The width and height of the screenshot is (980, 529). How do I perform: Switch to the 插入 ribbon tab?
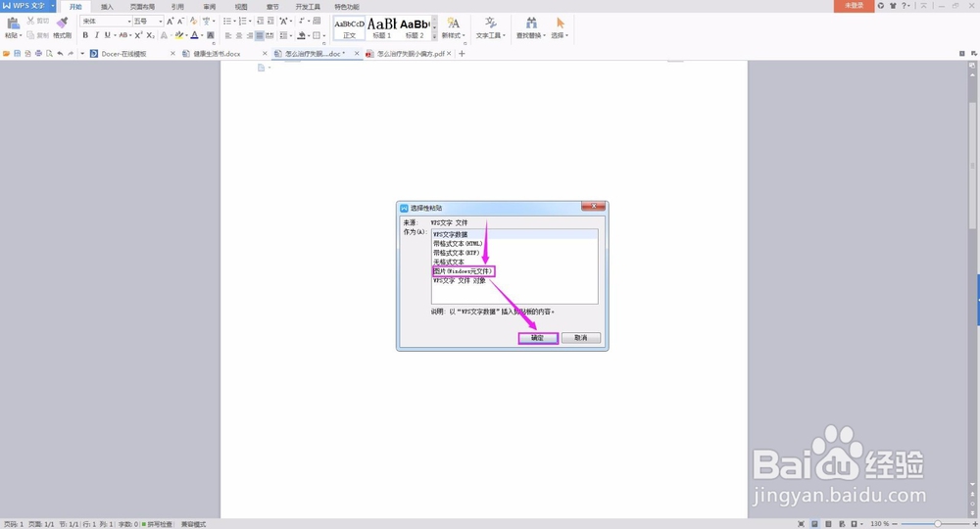click(107, 7)
